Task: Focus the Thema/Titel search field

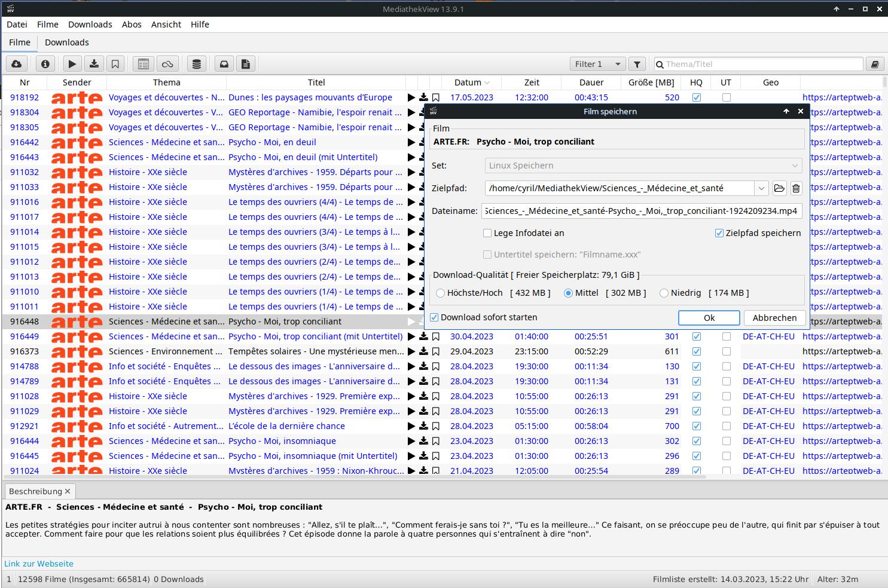Action: (759, 64)
